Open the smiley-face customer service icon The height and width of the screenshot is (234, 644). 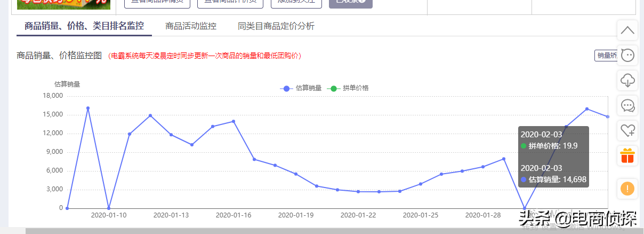point(627,55)
